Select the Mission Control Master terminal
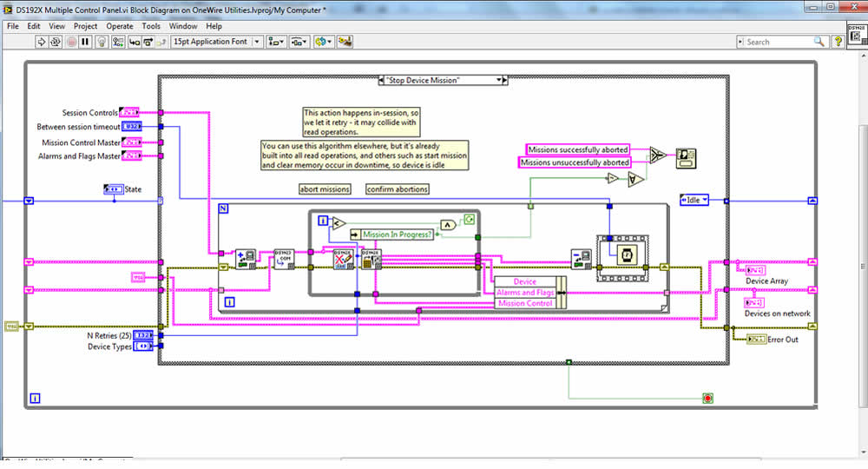Screen dimensions: 868x469 (x=132, y=142)
